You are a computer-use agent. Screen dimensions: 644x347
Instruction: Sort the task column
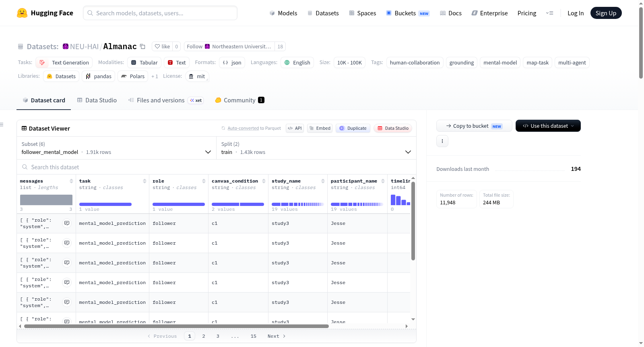144,181
